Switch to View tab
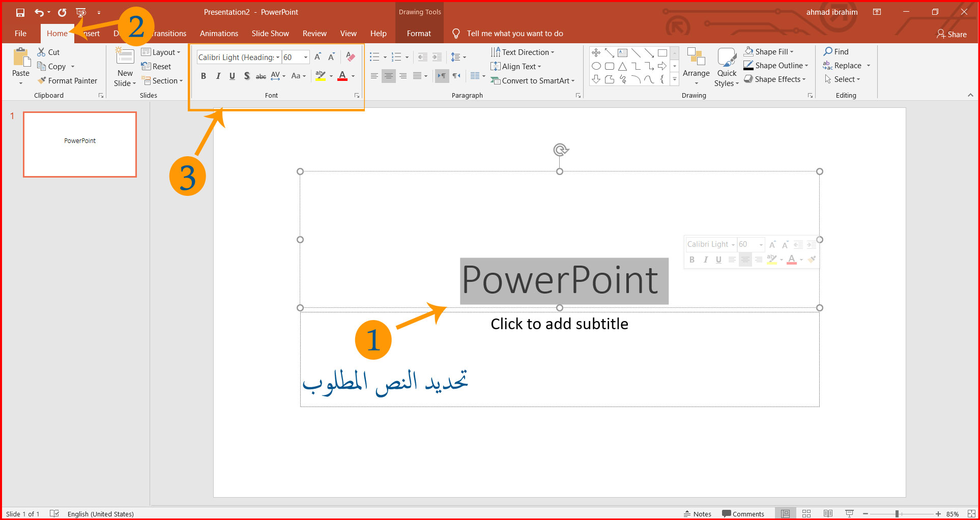Image resolution: width=980 pixels, height=520 pixels. tap(349, 34)
